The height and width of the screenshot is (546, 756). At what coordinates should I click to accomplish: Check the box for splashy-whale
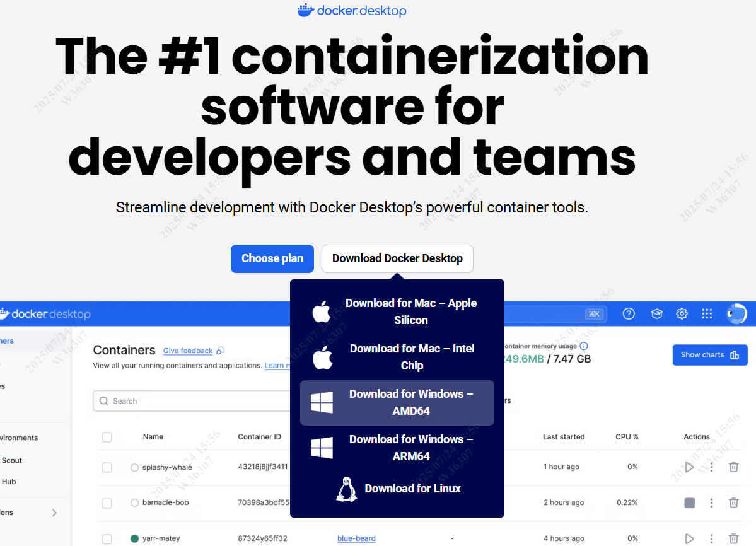[x=107, y=467]
